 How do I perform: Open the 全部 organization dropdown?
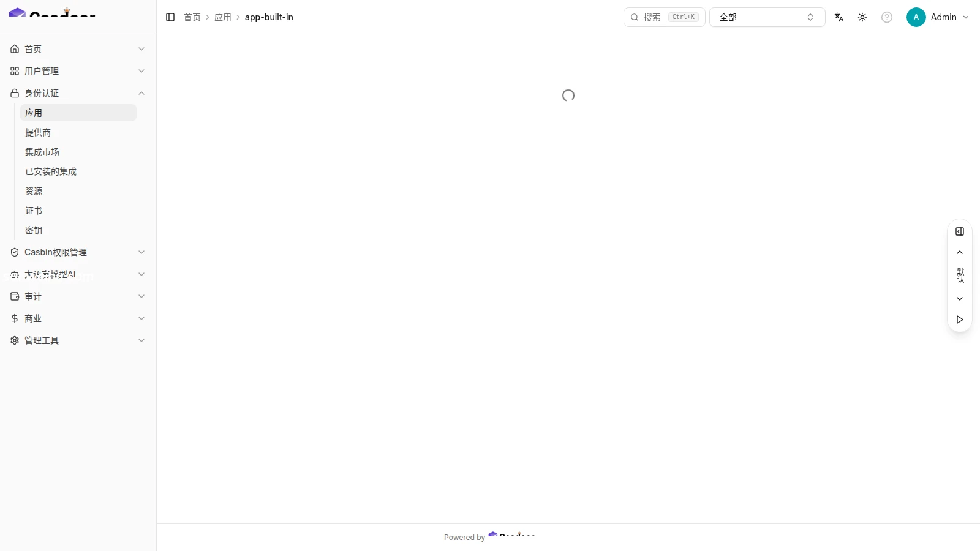767,17
